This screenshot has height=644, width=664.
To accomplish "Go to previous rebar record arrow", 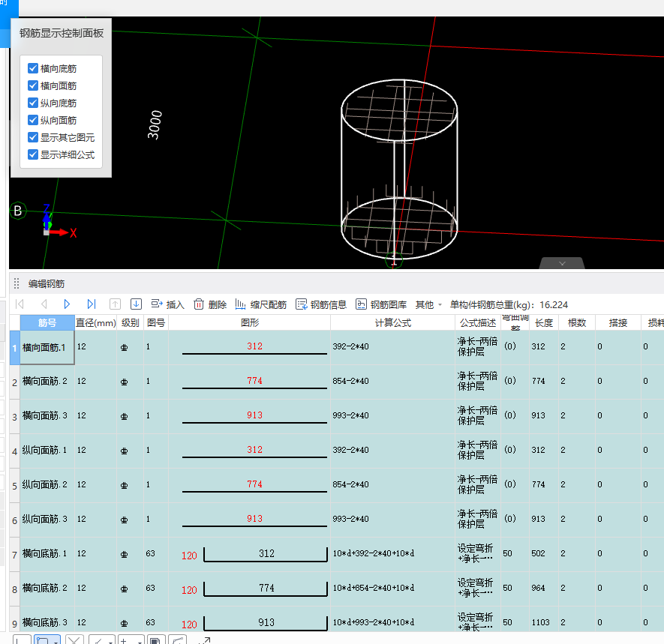I will [x=44, y=304].
